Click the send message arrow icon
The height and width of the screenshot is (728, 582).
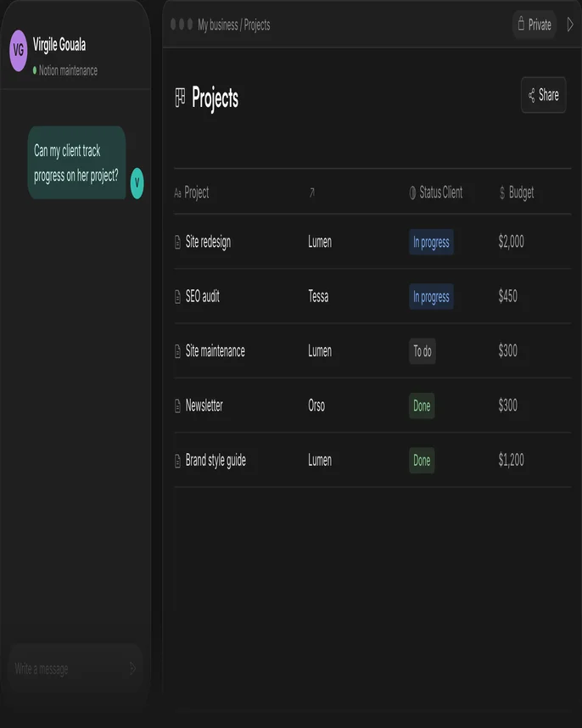pos(132,669)
